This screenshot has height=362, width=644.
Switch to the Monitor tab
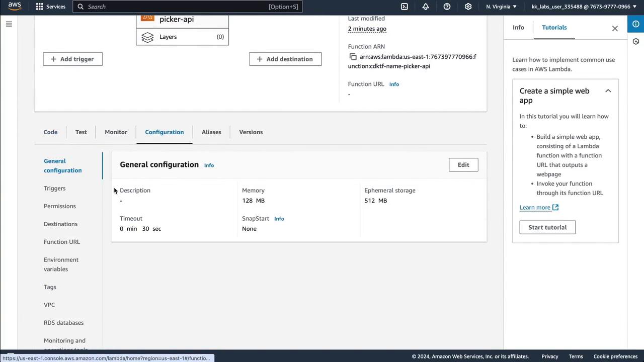tap(116, 132)
